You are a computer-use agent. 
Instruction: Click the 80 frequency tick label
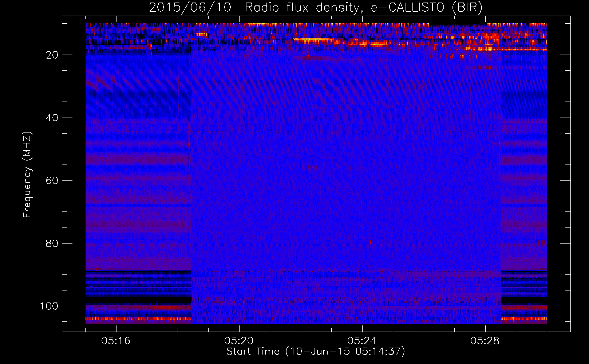click(52, 244)
